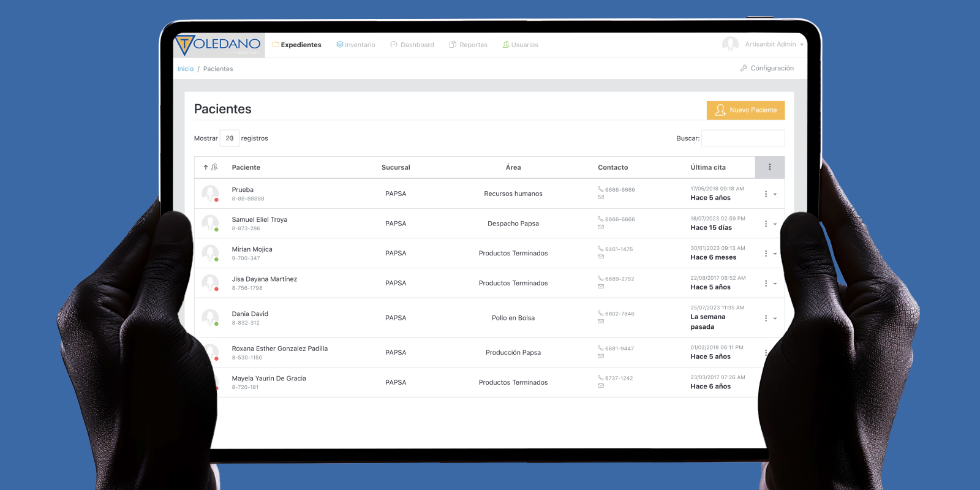Screen dimensions: 980x490
Task: Sort by the patient status icon column
Action: [x=211, y=167]
